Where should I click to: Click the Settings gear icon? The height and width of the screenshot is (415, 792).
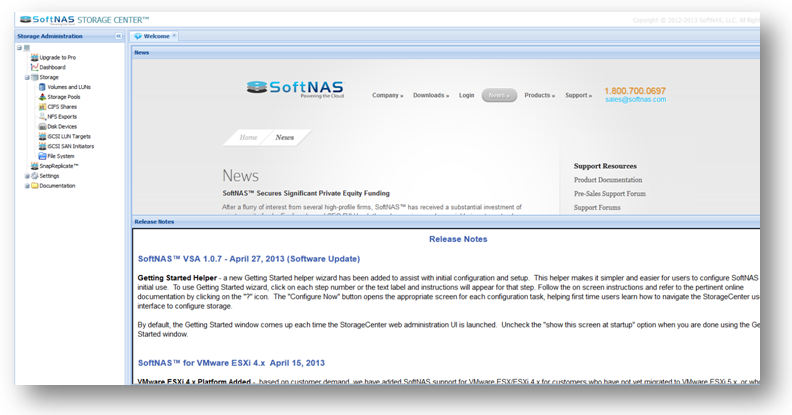click(34, 176)
